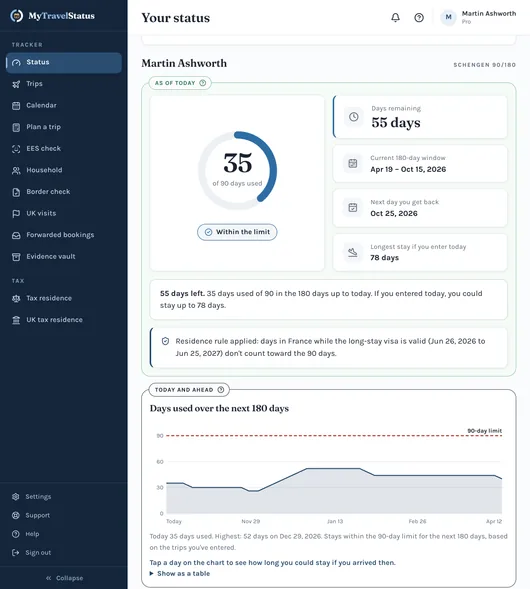Click the Calendar icon in sidebar
530x589 pixels.
(x=16, y=106)
